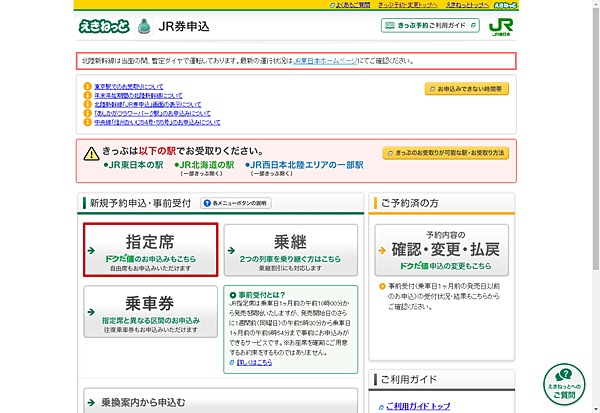The width and height of the screenshot is (600, 413).
Task: Select the 乗継 transfer reservation button
Action: (291, 250)
